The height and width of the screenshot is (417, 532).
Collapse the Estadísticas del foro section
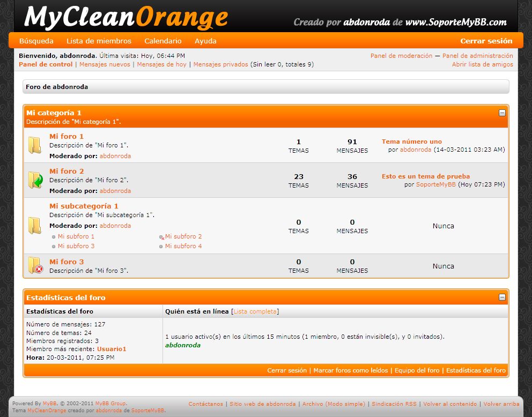pos(502,297)
